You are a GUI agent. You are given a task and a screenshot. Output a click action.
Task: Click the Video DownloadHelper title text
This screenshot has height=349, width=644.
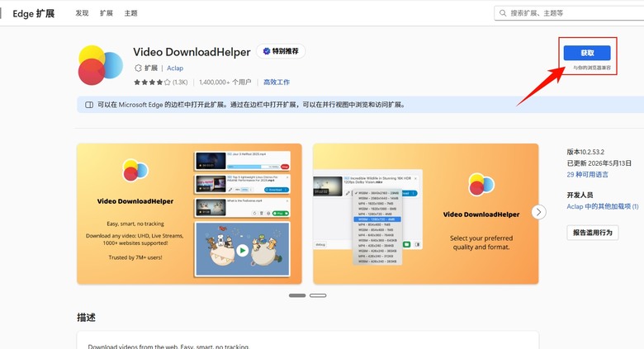(x=192, y=52)
